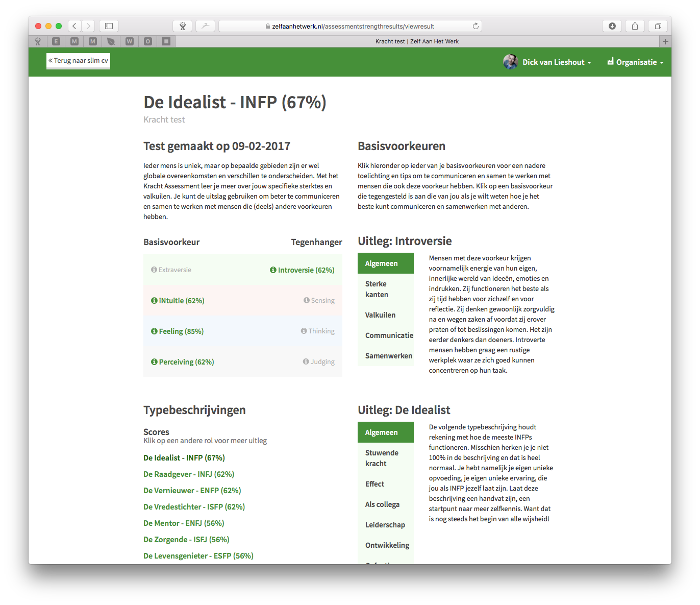The height and width of the screenshot is (605, 700).
Task: Click the Test gemaakt op 09-02-2017 heading
Action: click(x=217, y=147)
